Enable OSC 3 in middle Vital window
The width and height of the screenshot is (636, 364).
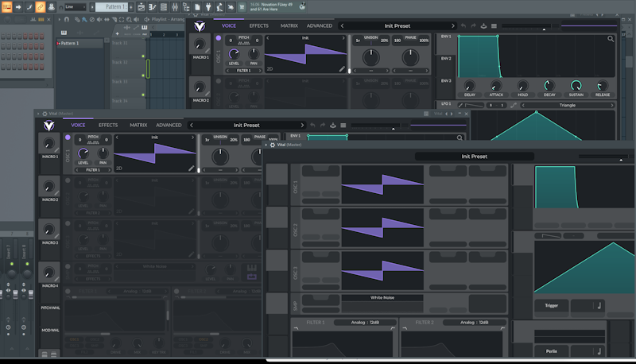pyautogui.click(x=68, y=223)
